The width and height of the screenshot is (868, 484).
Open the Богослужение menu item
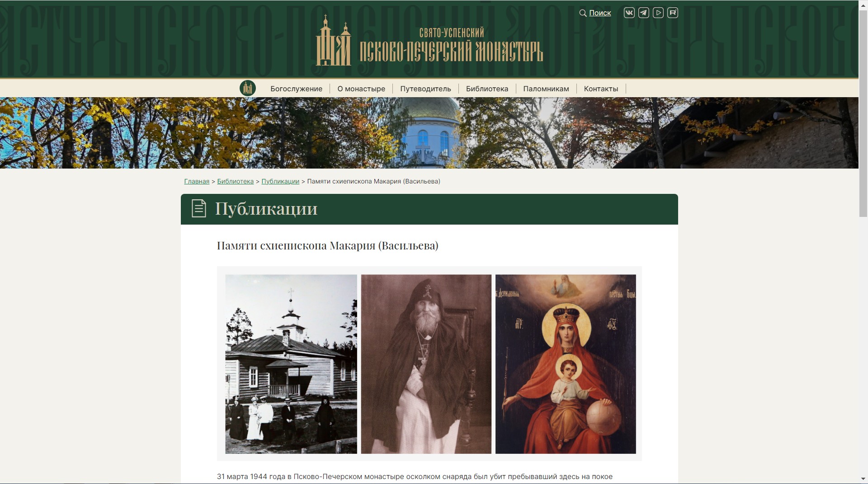296,89
